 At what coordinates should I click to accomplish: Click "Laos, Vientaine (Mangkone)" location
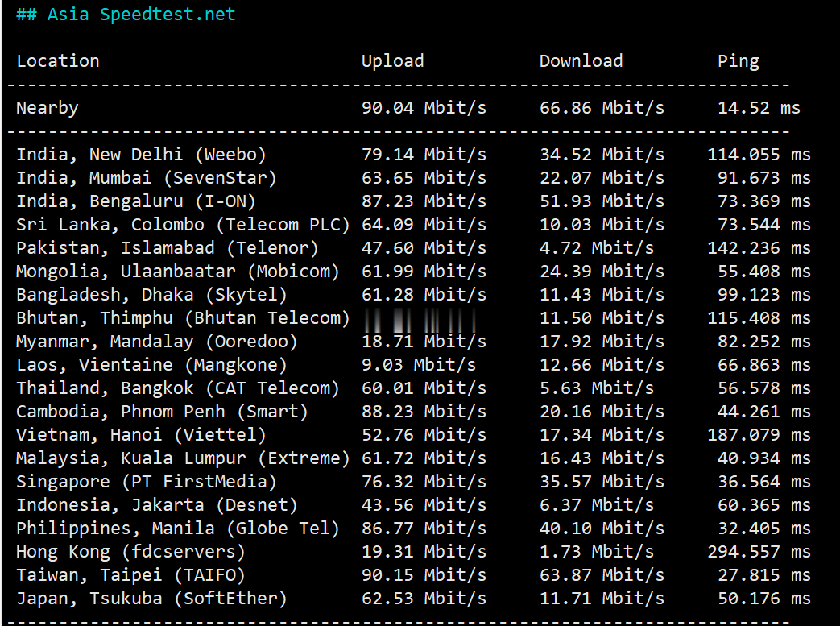[x=151, y=365]
